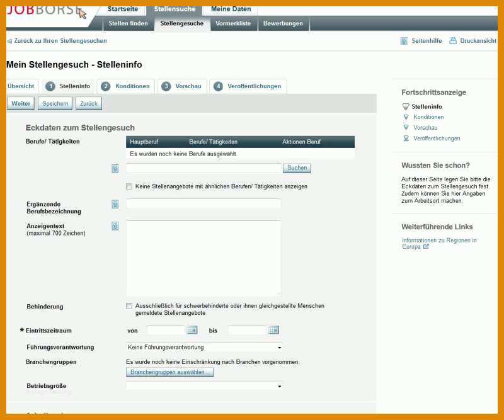The width and height of the screenshot is (504, 420).
Task: Open the Betriebsgröße dropdown
Action: [x=204, y=386]
